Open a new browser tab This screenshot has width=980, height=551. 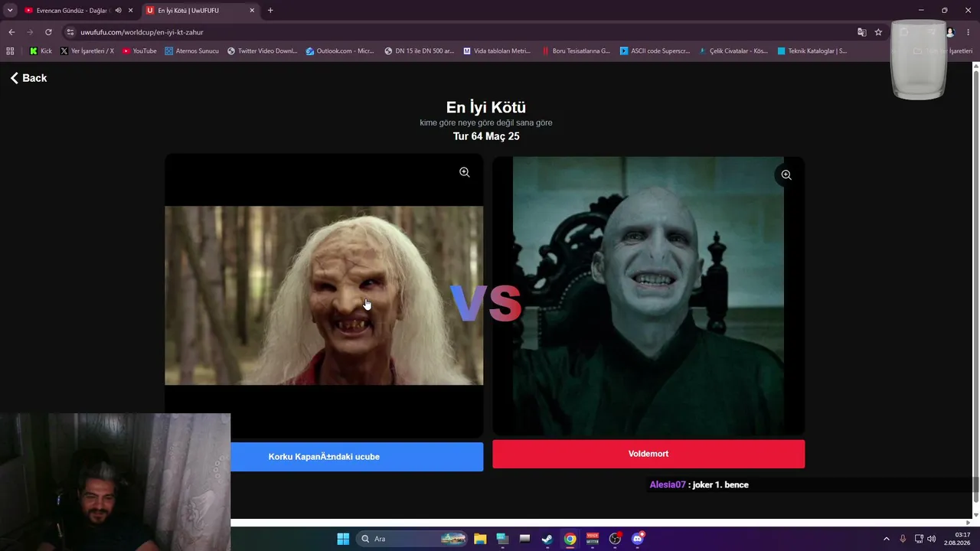[x=270, y=11]
